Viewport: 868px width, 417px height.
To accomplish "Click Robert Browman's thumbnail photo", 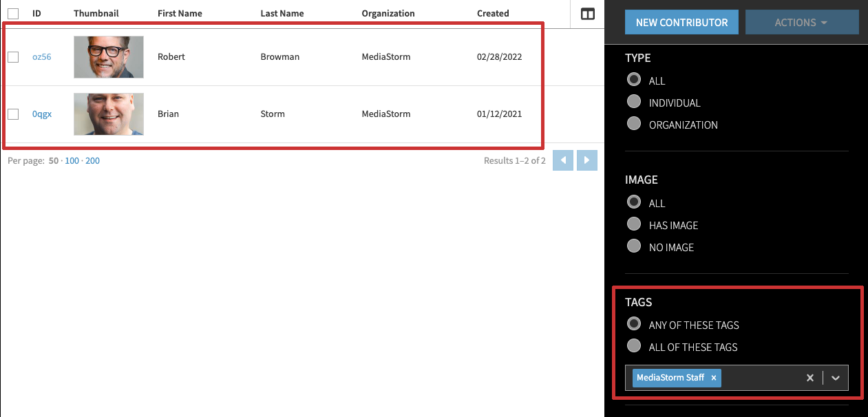I will [x=108, y=57].
